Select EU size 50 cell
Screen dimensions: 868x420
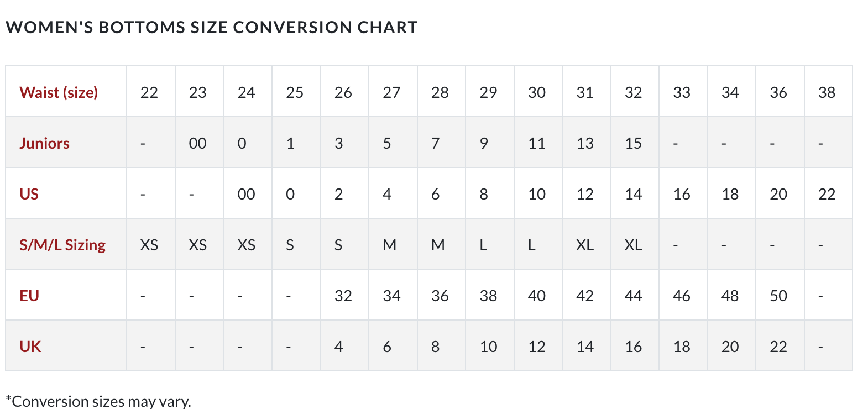780,295
